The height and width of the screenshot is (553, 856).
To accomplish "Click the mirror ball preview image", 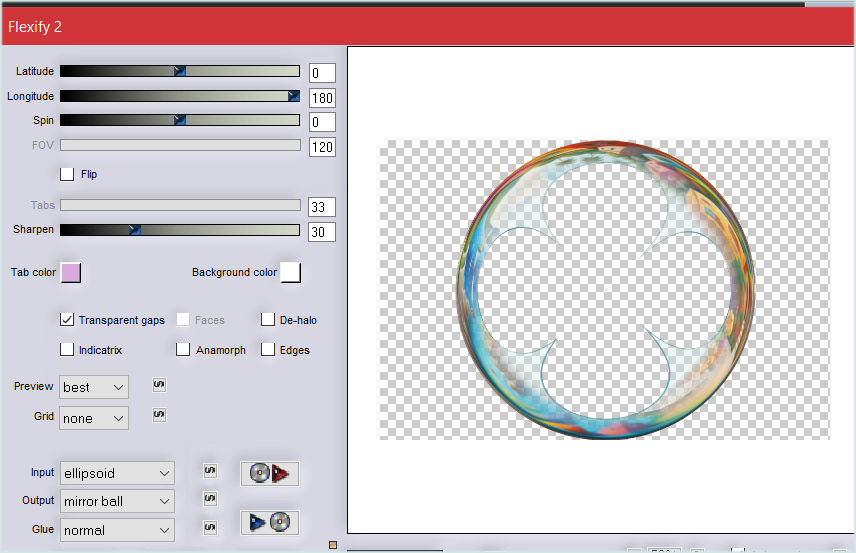I will [605, 290].
